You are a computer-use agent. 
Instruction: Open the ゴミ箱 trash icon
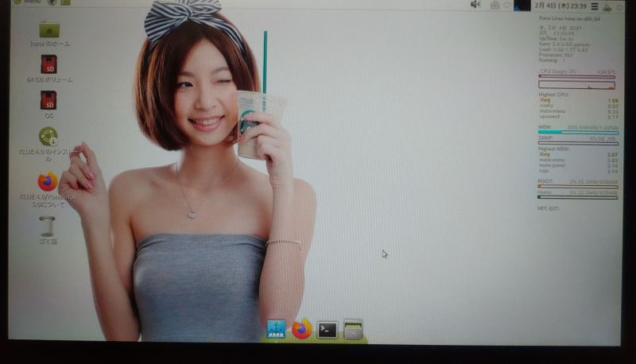tap(48, 230)
